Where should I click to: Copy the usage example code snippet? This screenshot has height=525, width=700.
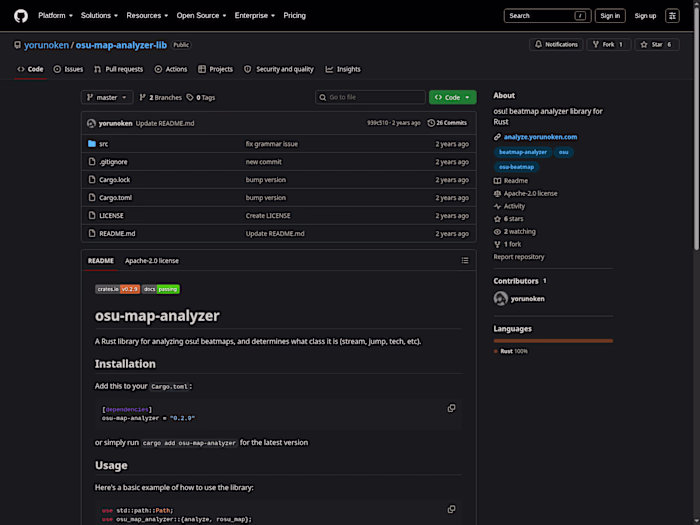click(451, 509)
